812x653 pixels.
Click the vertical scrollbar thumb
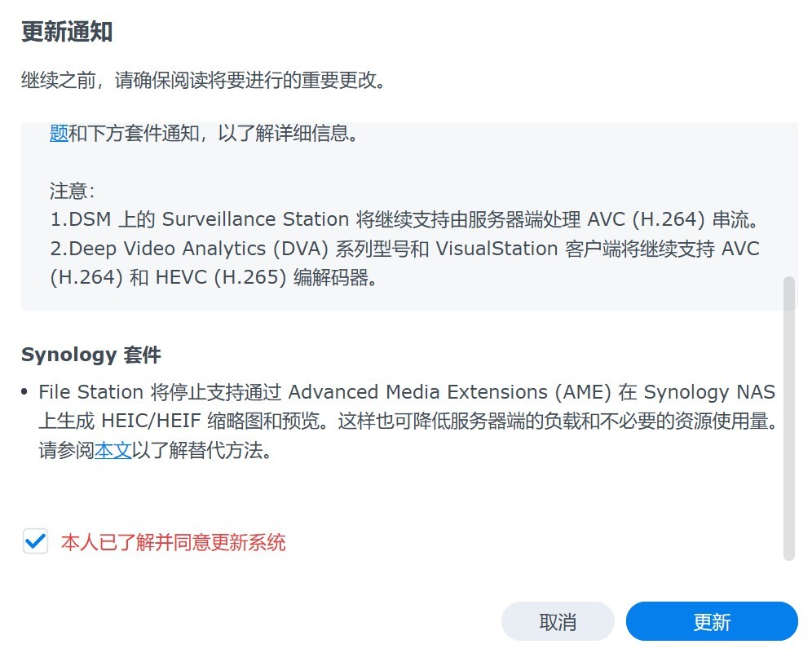pos(788,418)
